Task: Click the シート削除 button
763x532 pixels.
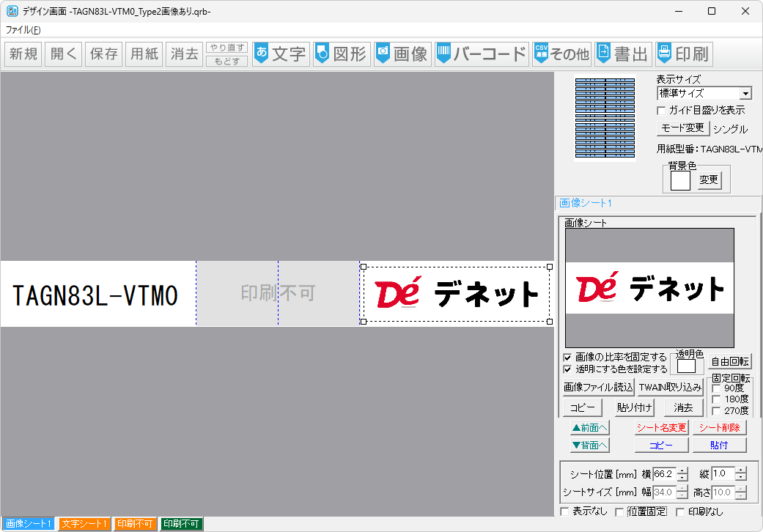Action: (x=719, y=427)
